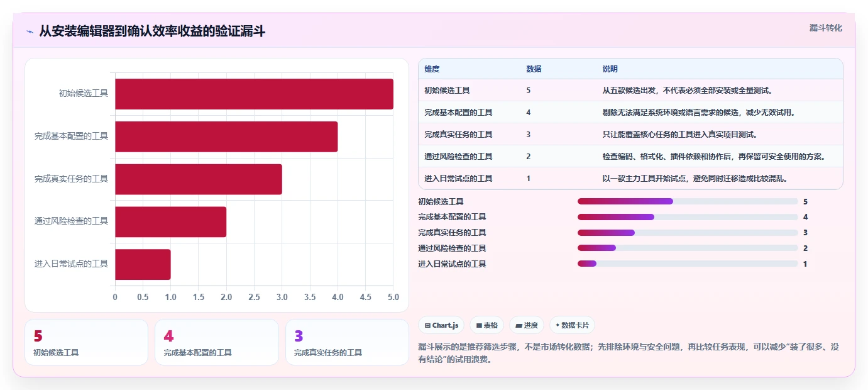
Task: Click the 数据 column header
Action: click(x=534, y=69)
